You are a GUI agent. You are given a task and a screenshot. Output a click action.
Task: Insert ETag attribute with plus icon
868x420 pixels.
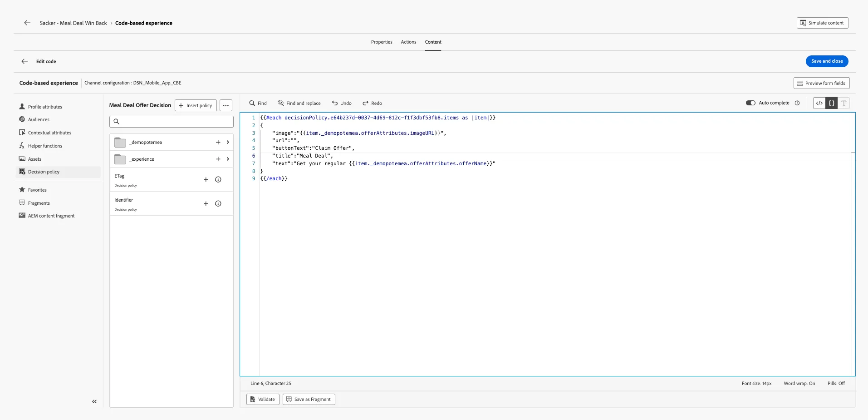206,179
